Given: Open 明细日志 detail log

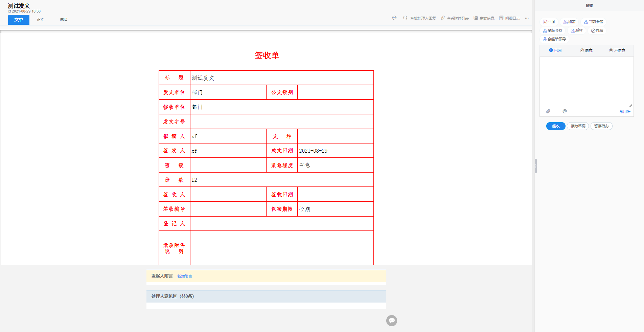Looking at the screenshot, I should [509, 18].
